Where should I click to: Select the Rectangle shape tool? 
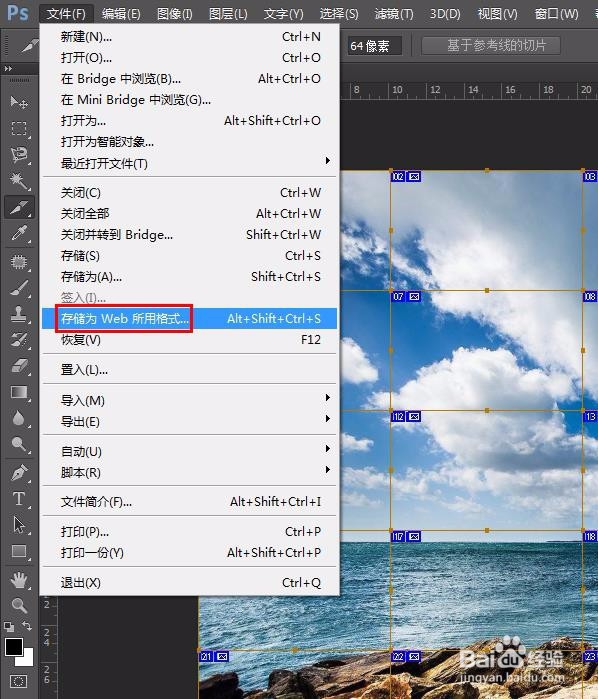[x=19, y=551]
